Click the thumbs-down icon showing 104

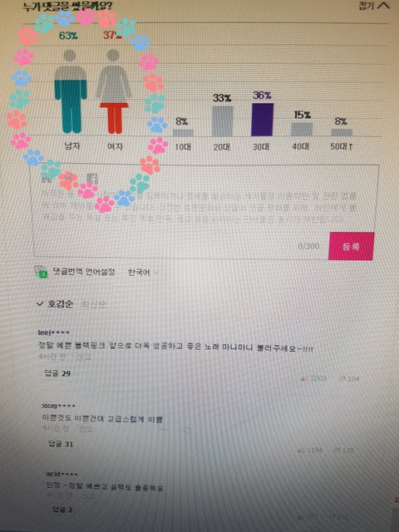[342, 378]
